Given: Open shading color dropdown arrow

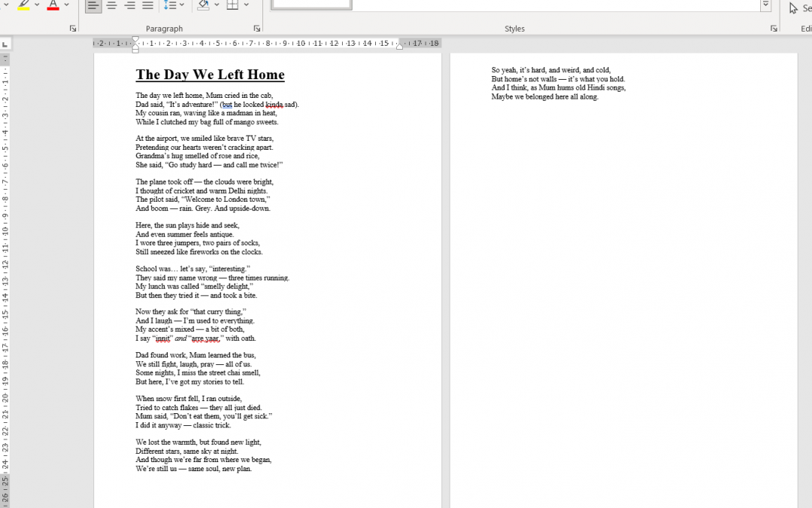Looking at the screenshot, I should point(216,5).
